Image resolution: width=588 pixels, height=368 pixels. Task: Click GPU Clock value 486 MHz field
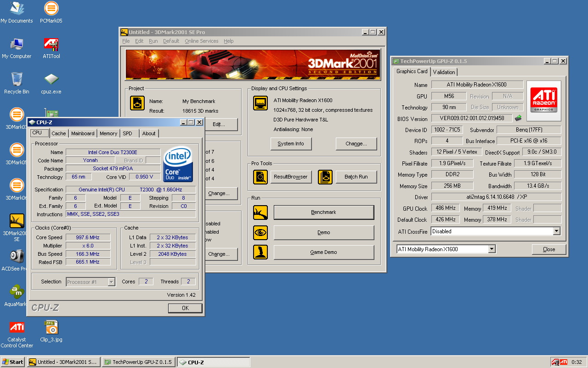[446, 208]
